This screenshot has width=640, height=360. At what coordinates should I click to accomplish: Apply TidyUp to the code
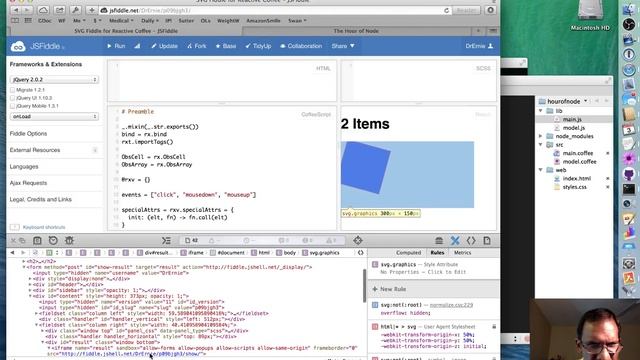click(x=258, y=46)
